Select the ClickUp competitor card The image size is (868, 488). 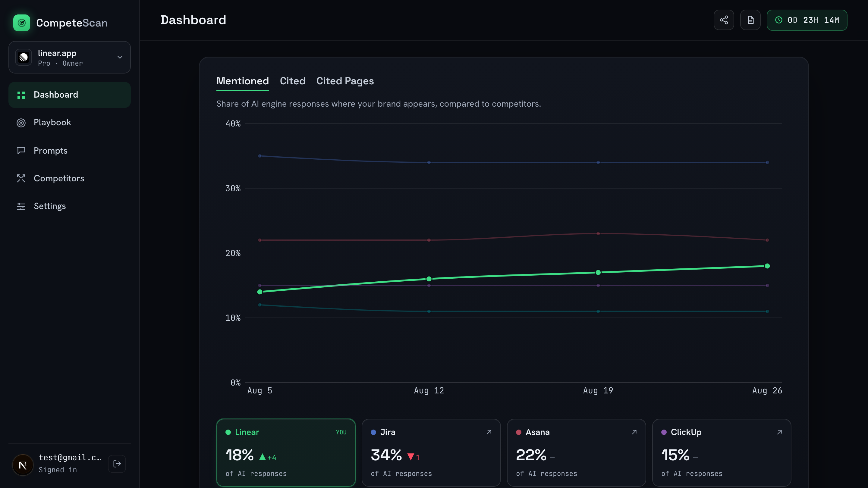point(722,453)
